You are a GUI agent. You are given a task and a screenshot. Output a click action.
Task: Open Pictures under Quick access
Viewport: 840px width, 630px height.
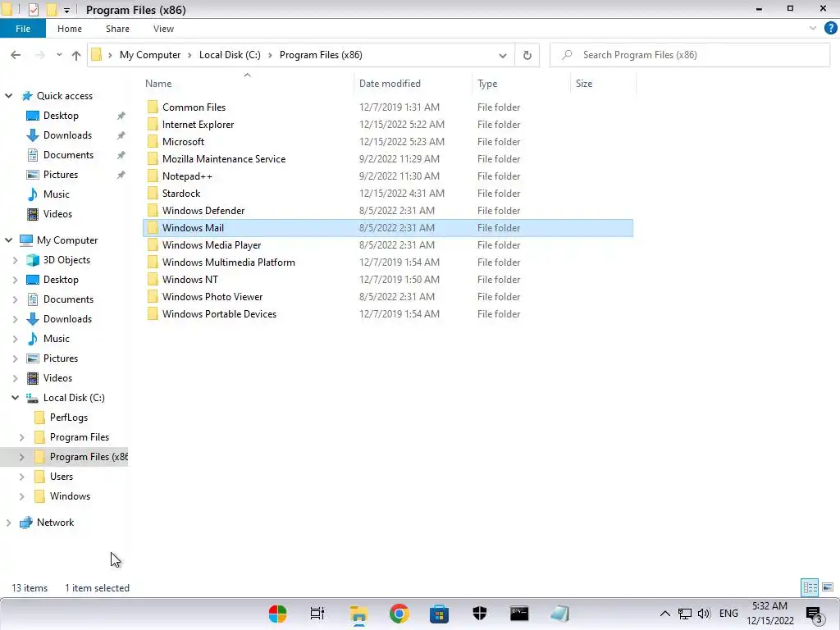click(61, 175)
